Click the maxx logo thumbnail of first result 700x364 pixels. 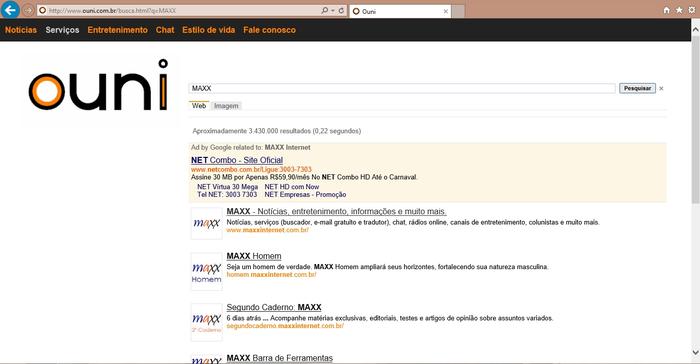click(x=206, y=223)
